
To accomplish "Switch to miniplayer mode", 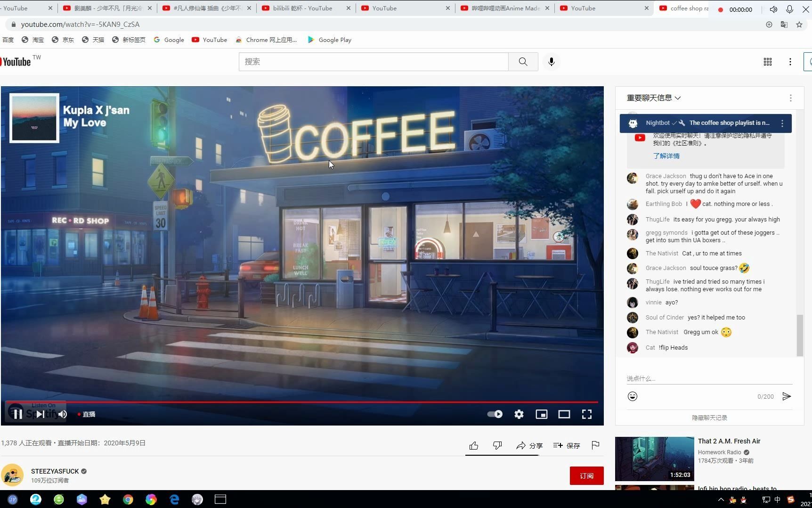I will (x=541, y=414).
